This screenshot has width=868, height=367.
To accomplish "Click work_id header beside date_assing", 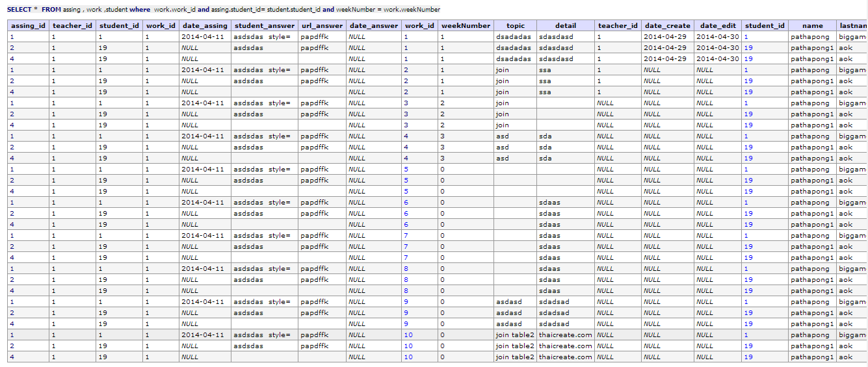I will (161, 26).
